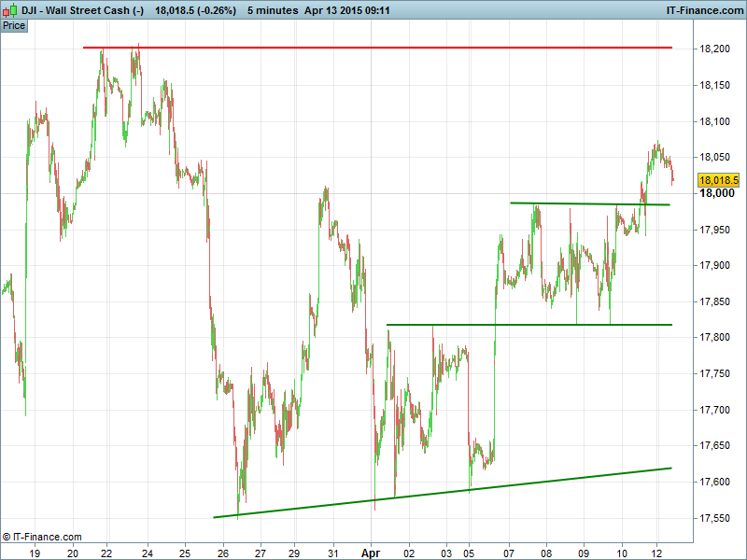The height and width of the screenshot is (560, 747).
Task: Click the 02 date label on time axis
Action: [x=409, y=553]
